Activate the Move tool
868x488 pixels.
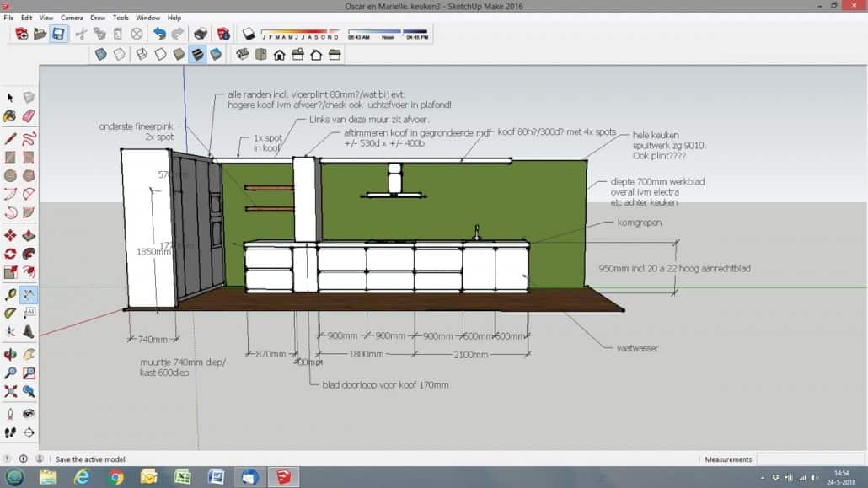pyautogui.click(x=10, y=235)
